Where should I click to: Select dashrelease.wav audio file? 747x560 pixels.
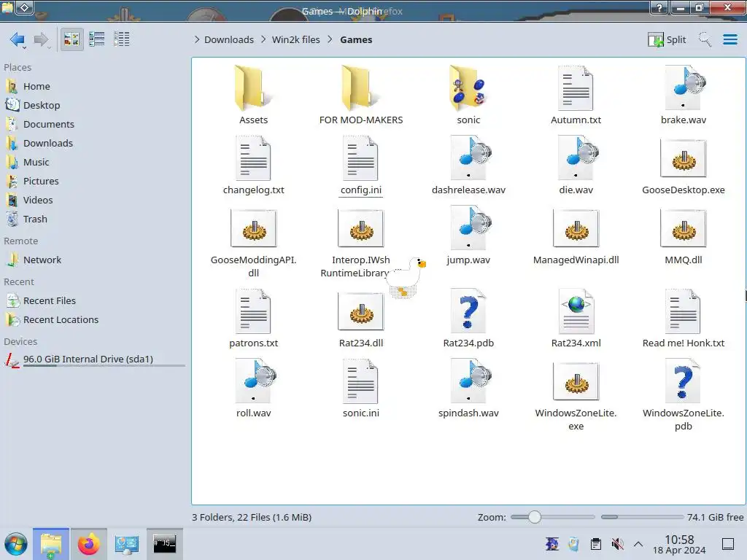pyautogui.click(x=468, y=166)
